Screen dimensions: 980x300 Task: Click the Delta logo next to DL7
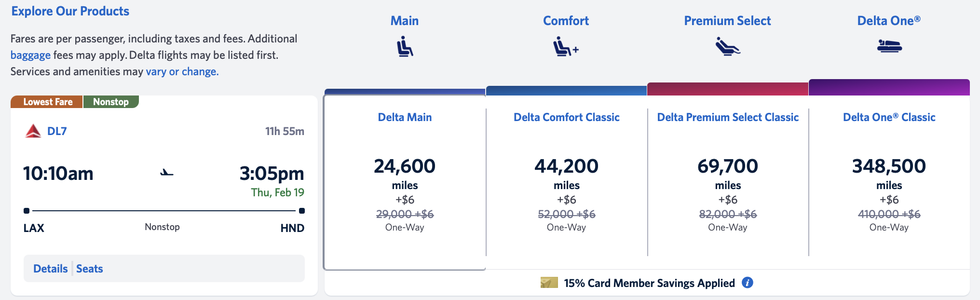click(33, 130)
